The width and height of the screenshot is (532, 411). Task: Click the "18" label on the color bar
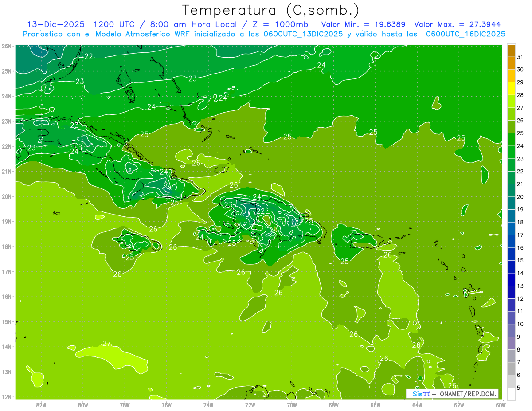click(x=520, y=222)
